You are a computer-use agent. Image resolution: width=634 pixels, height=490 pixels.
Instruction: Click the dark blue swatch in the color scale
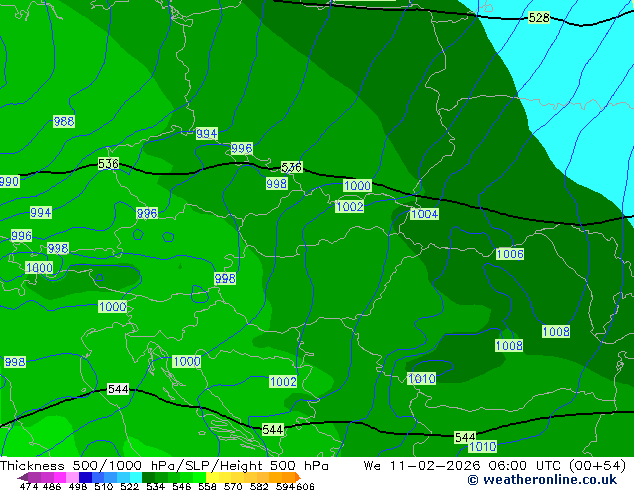85,477
